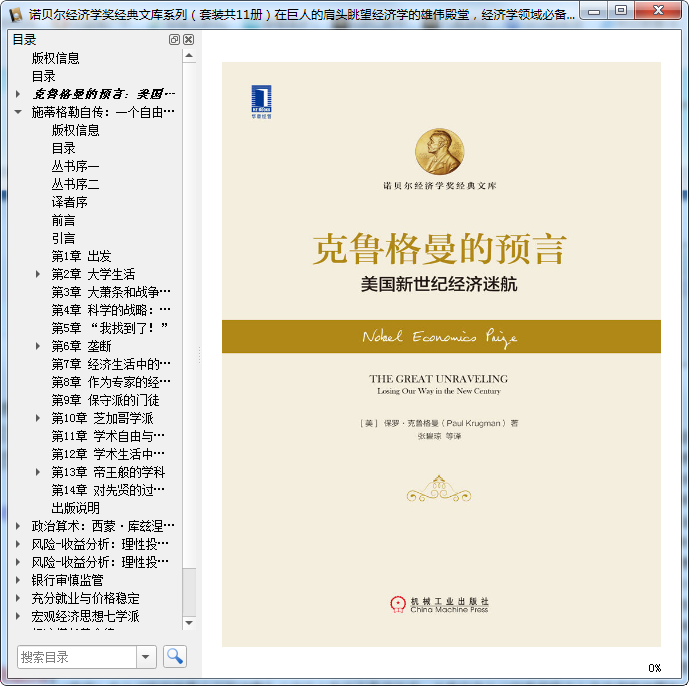Expand 宏观经济思想七学派 node
This screenshot has width=689, height=686.
tap(18, 616)
